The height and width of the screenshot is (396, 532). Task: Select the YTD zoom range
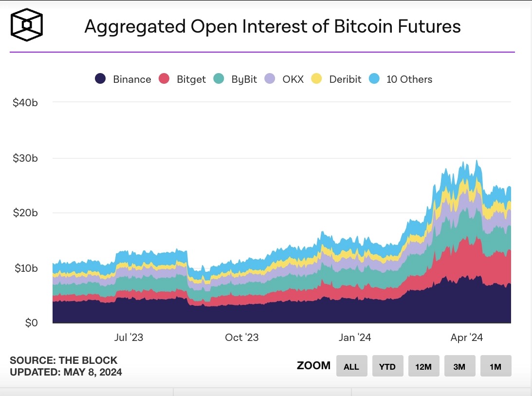pos(387,366)
